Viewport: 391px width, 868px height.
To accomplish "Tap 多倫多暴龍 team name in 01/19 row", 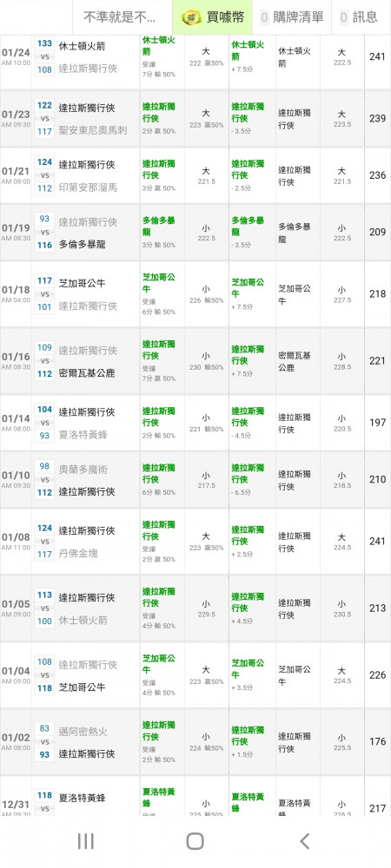I will coord(82,244).
